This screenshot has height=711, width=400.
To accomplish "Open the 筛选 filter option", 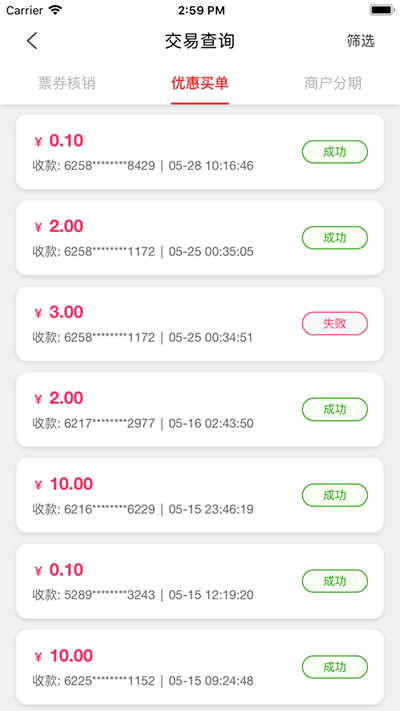I will [361, 41].
